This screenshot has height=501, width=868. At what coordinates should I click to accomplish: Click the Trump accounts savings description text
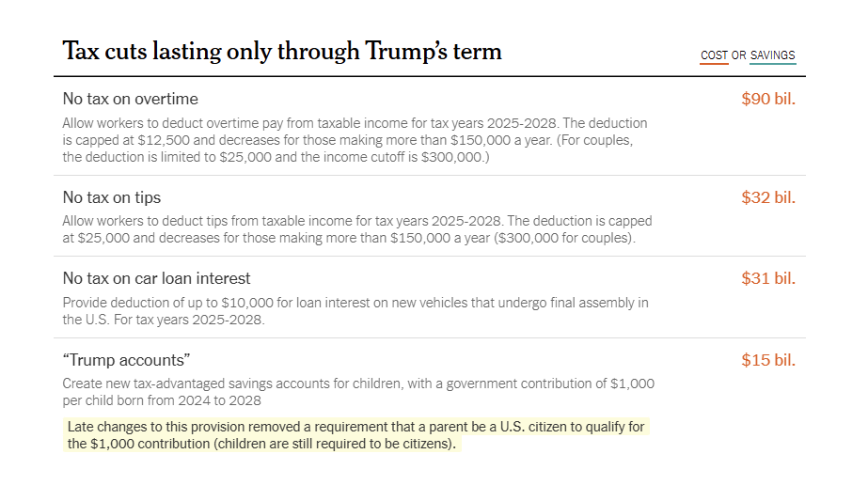pos(358,392)
